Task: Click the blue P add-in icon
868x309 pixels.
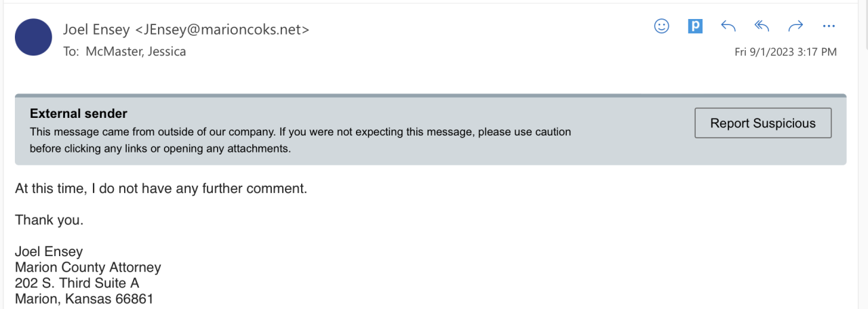Action: tap(695, 26)
